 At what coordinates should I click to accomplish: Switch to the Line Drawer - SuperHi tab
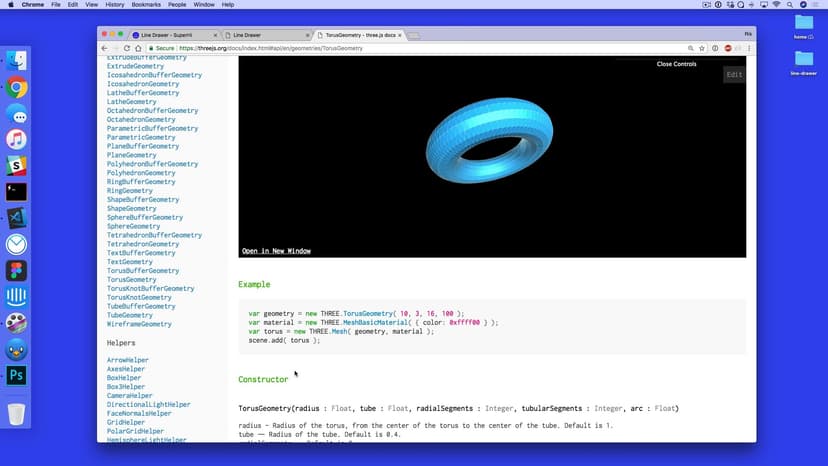tap(170, 35)
